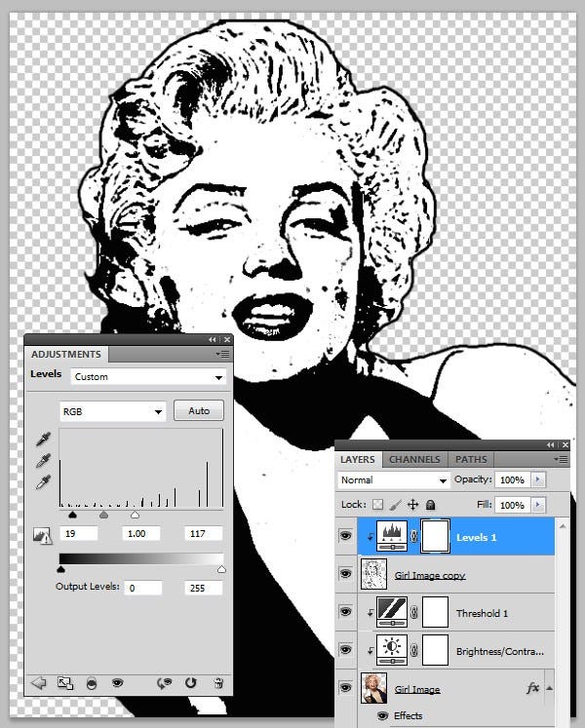Screen dimensions: 585x728
Task: Open Adjustments panel flyout menu
Action: coord(222,354)
